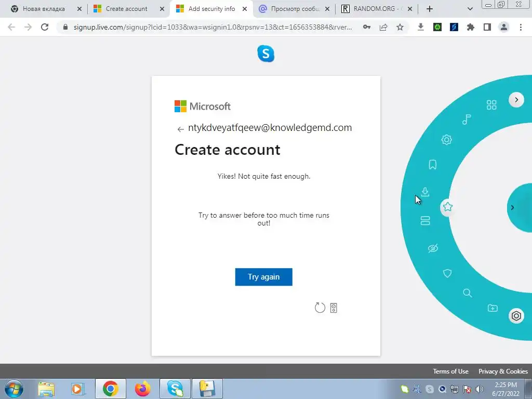Close the RANDOM.ORG tab
The width and height of the screenshot is (532, 399).
(410, 9)
